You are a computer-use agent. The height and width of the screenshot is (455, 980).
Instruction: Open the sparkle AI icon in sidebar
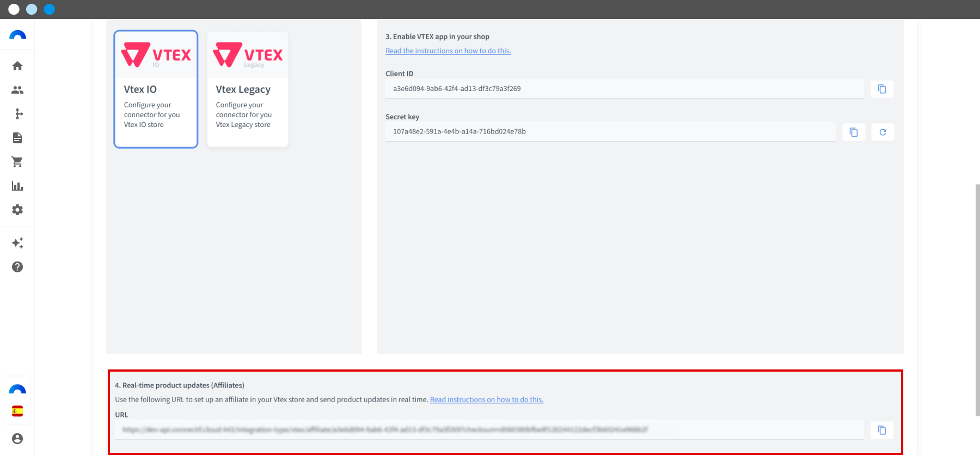[x=17, y=242]
